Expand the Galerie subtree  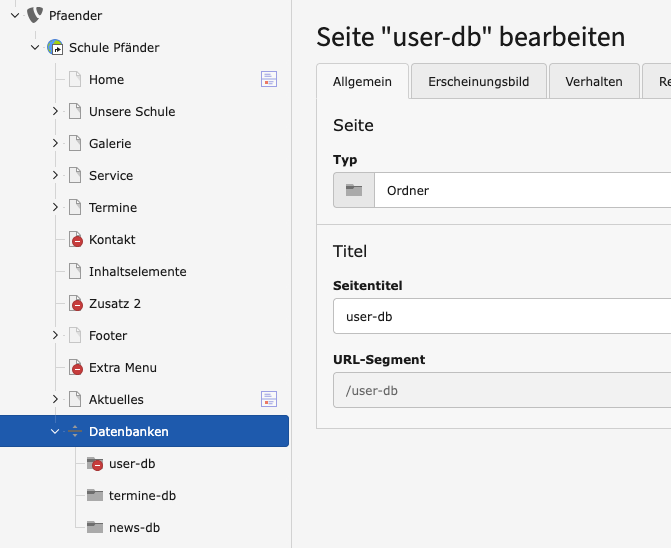[x=55, y=143]
